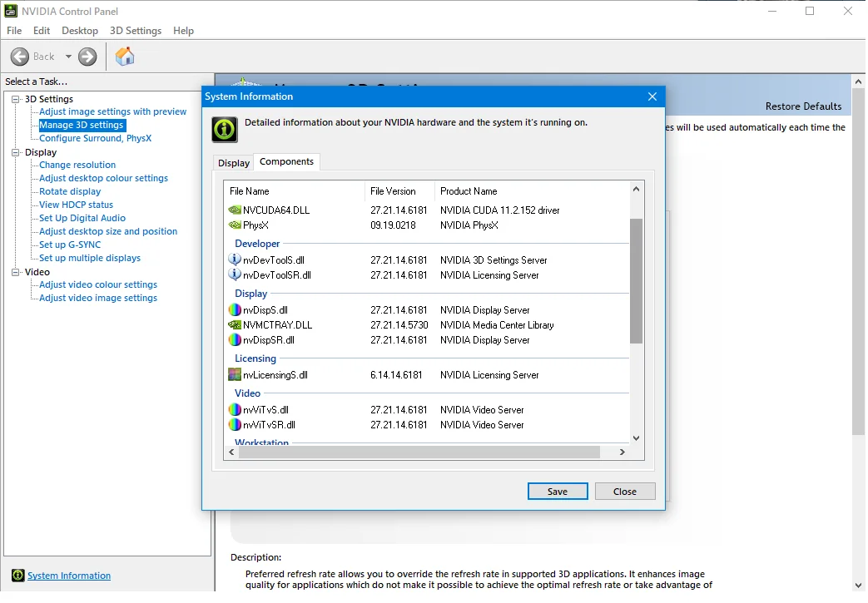The height and width of the screenshot is (603, 868).
Task: Click scroll-down arrow of components list
Action: (x=636, y=438)
